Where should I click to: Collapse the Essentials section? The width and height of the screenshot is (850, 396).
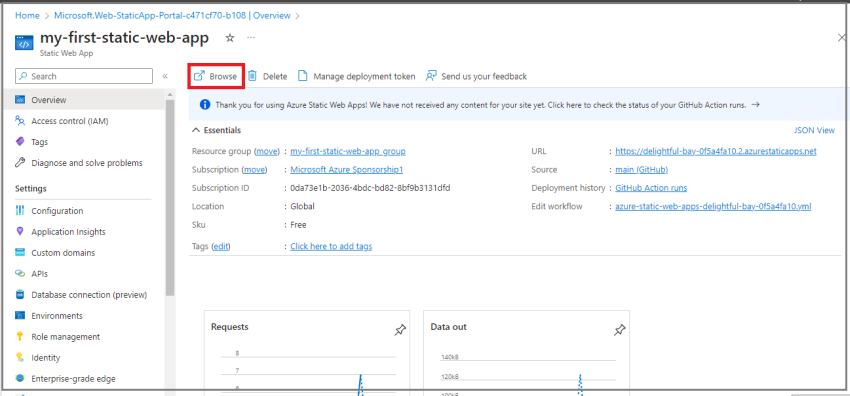[196, 130]
